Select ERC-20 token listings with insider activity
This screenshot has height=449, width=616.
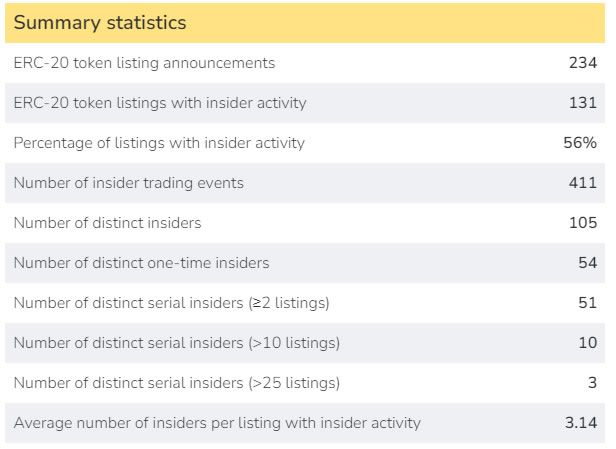click(x=160, y=103)
